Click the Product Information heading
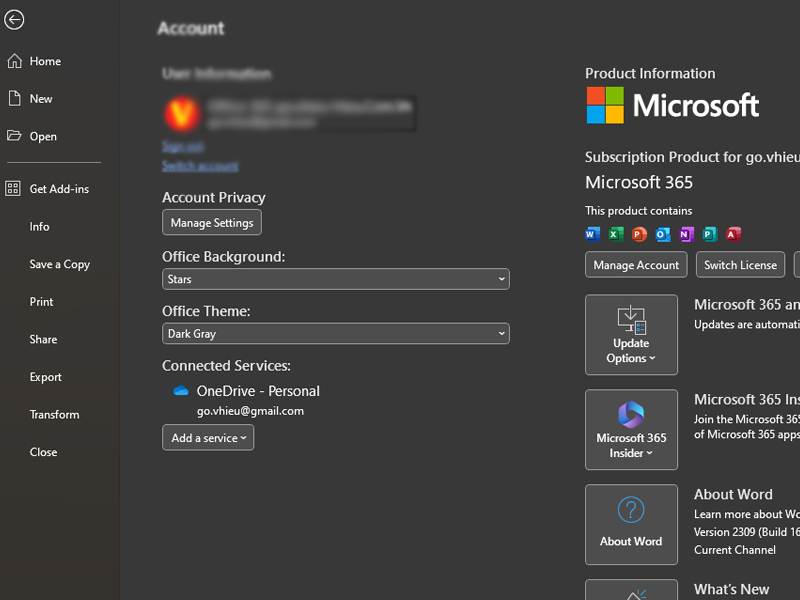Viewport: 800px width, 600px height. 650,73
